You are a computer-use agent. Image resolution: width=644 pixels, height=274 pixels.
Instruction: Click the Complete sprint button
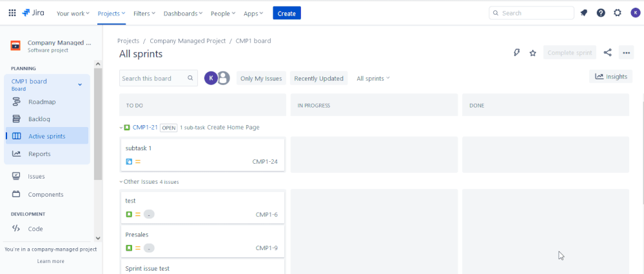(570, 53)
